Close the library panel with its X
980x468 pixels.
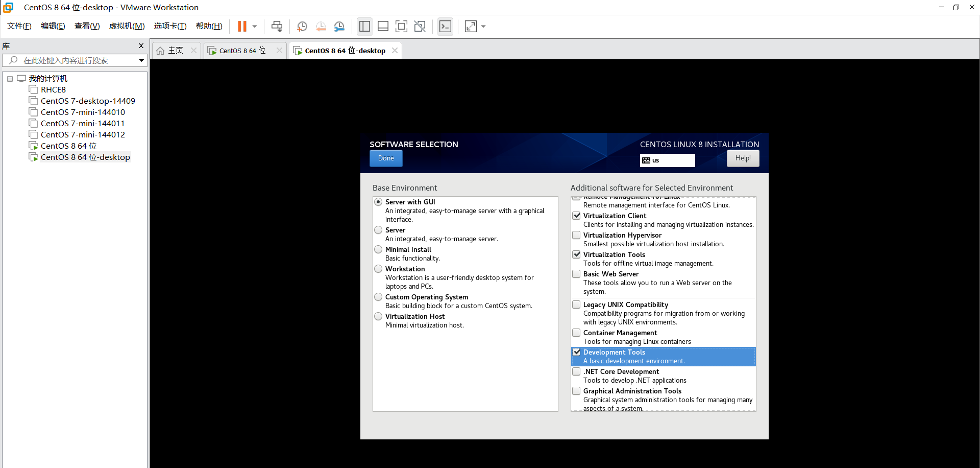(141, 46)
